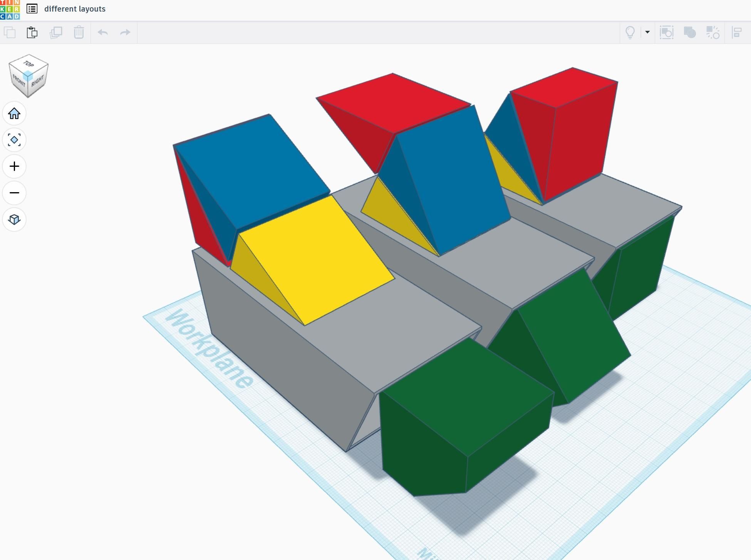
Task: Toggle the perspective/orthographic view cube button
Action: pos(14,219)
